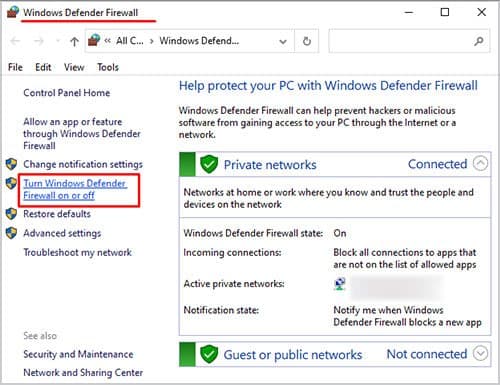Click the Not connected status text
The width and height of the screenshot is (500, 385).
tap(427, 354)
